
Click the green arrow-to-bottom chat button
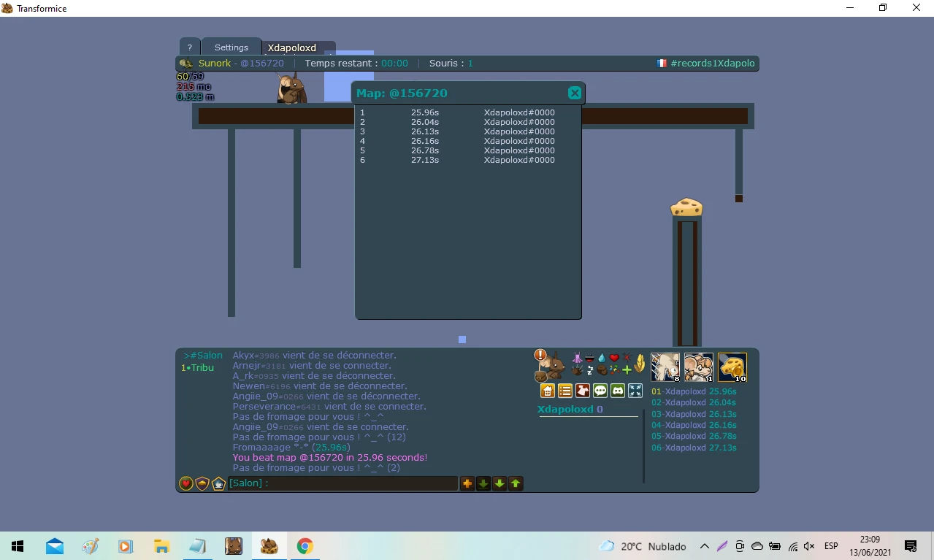coord(483,483)
